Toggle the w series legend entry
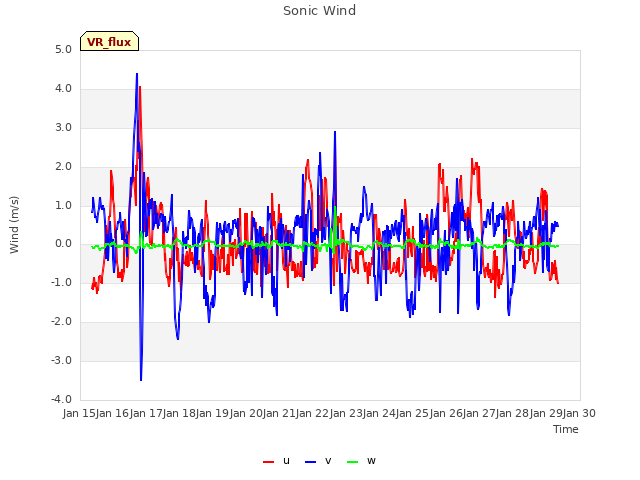 point(361,461)
